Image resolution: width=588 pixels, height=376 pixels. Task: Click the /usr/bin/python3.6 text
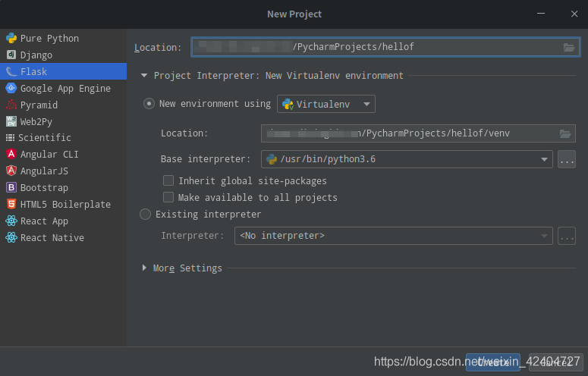click(x=328, y=159)
